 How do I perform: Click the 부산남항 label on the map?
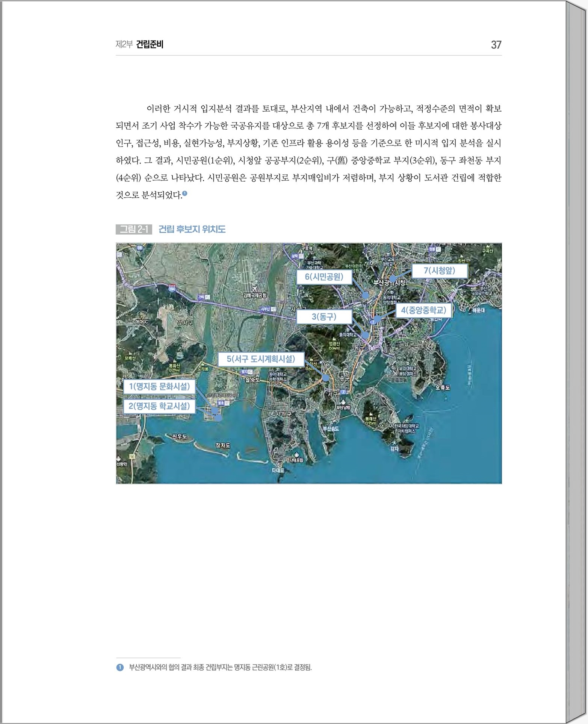pos(343,407)
